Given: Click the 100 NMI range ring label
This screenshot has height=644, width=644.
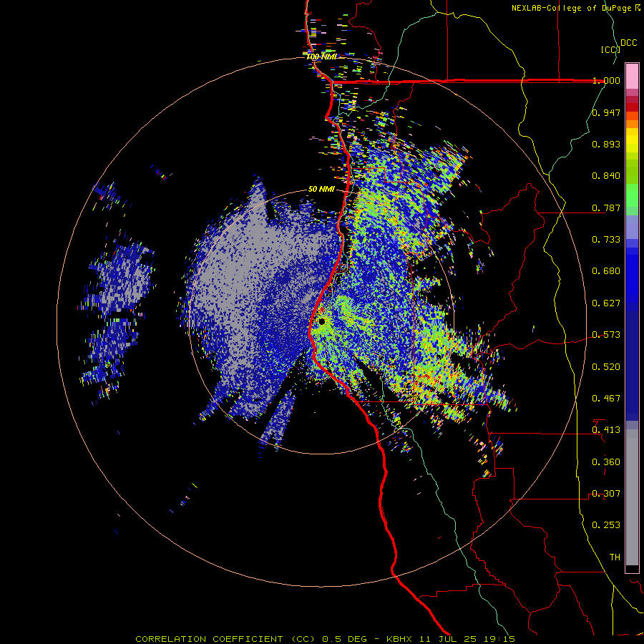Looking at the screenshot, I should [x=321, y=57].
